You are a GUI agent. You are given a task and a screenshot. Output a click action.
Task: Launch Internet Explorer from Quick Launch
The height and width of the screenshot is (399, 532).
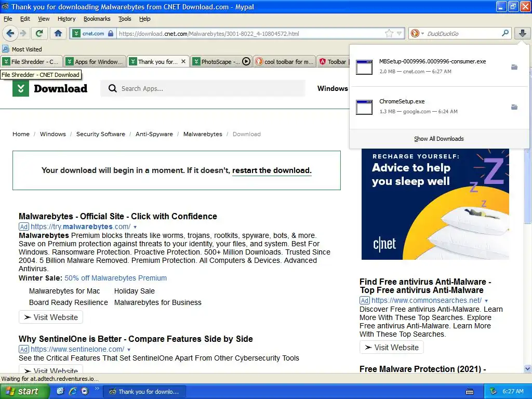[x=72, y=391]
